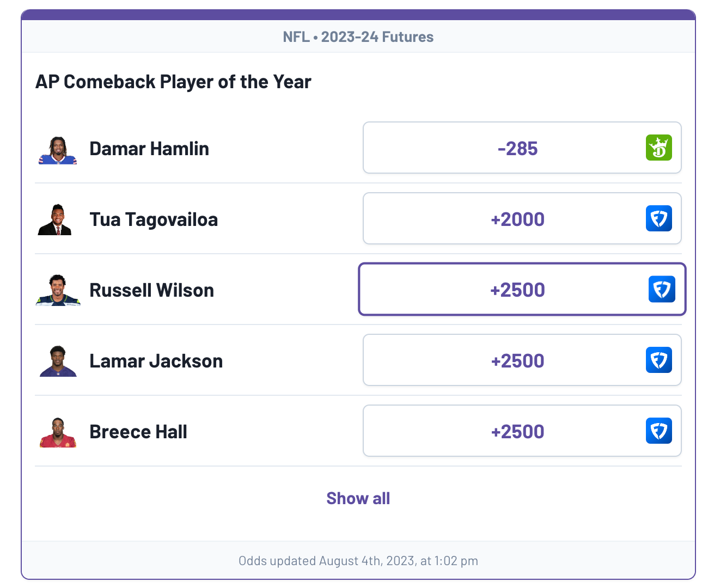708x588 pixels.
Task: Click the NFL 2023-24 Futures header
Action: [358, 36]
